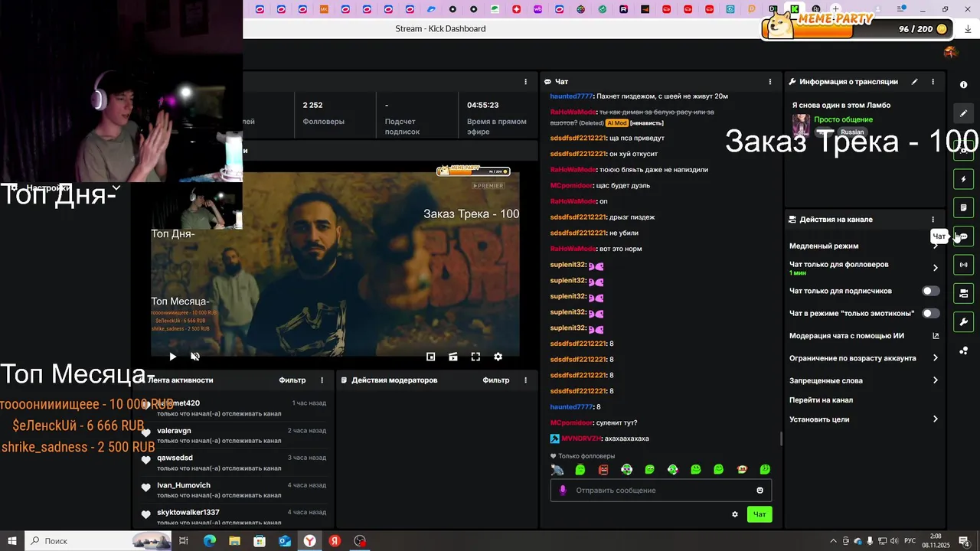The height and width of the screenshot is (551, 980).
Task: Switch the preview to theater mode
Action: point(453,357)
